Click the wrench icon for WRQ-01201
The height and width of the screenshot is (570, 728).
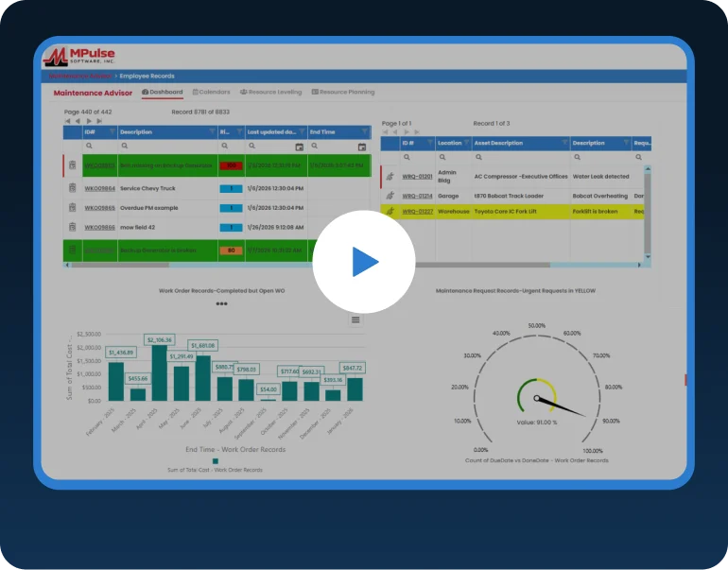coord(390,177)
